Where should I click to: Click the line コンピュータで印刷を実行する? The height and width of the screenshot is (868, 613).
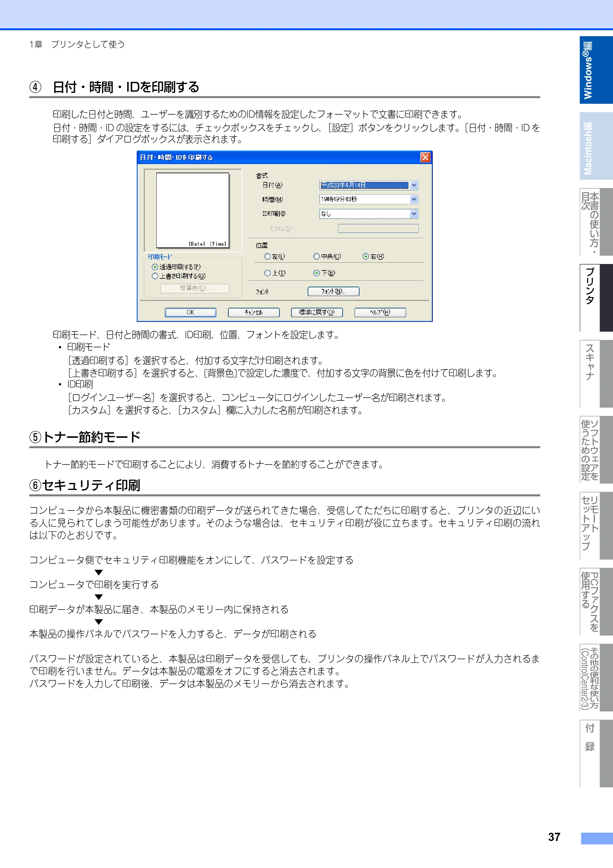(94, 584)
